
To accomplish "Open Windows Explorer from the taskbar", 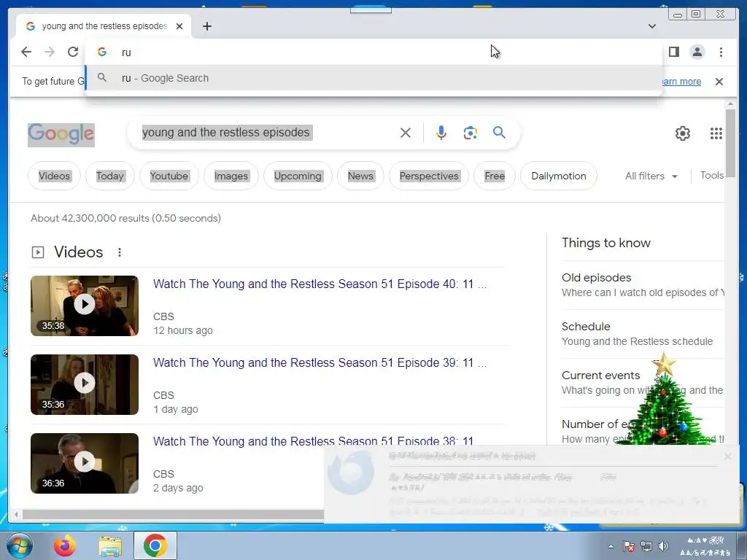I will point(110,545).
